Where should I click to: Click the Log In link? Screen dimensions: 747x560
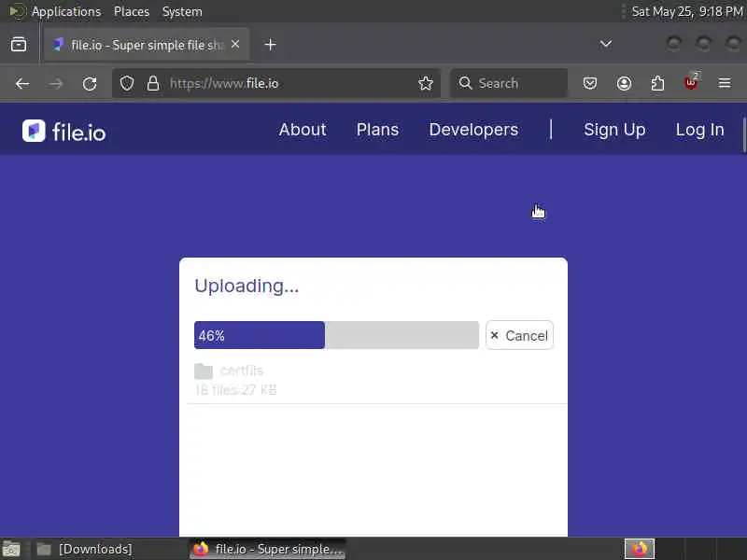point(699,130)
